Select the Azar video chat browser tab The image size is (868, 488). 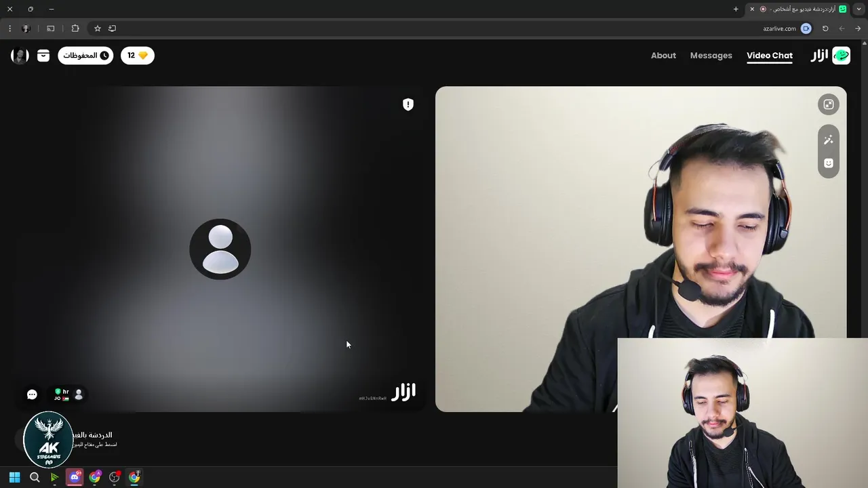(798, 9)
